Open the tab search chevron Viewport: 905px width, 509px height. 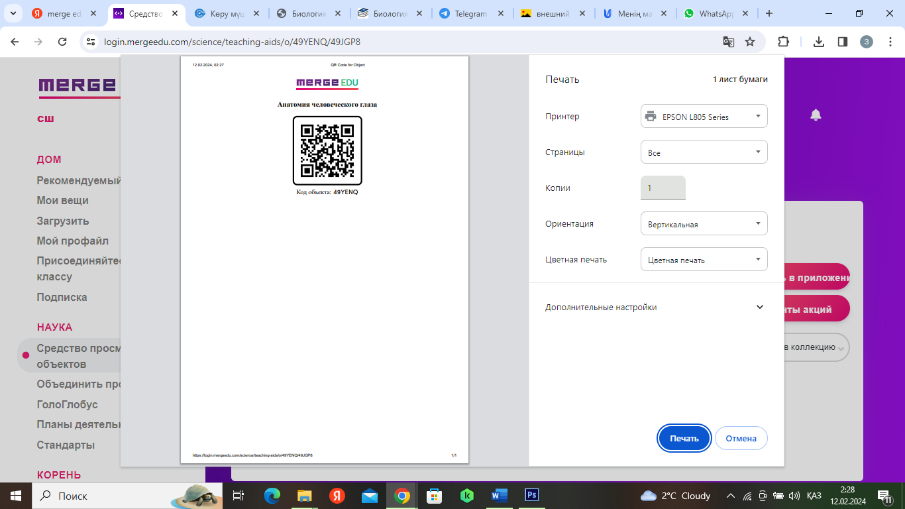(x=13, y=13)
